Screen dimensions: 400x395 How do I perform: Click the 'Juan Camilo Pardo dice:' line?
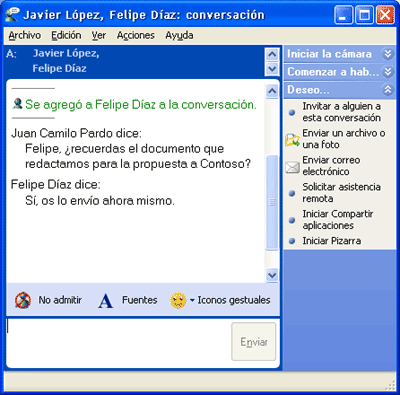[x=77, y=133]
